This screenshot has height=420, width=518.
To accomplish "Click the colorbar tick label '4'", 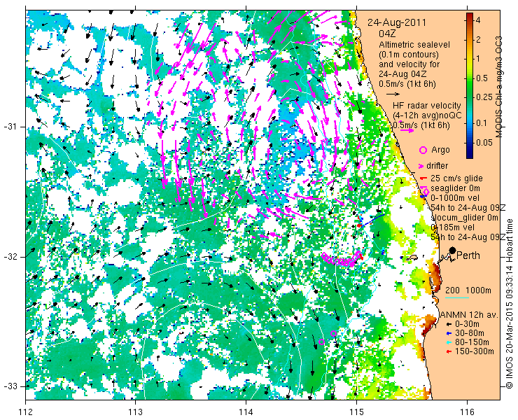I will (478, 20).
